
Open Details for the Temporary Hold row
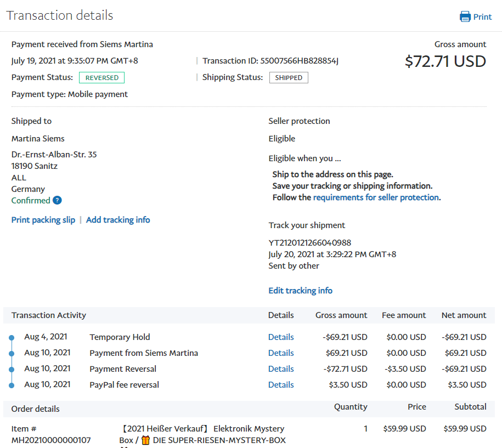coord(281,337)
